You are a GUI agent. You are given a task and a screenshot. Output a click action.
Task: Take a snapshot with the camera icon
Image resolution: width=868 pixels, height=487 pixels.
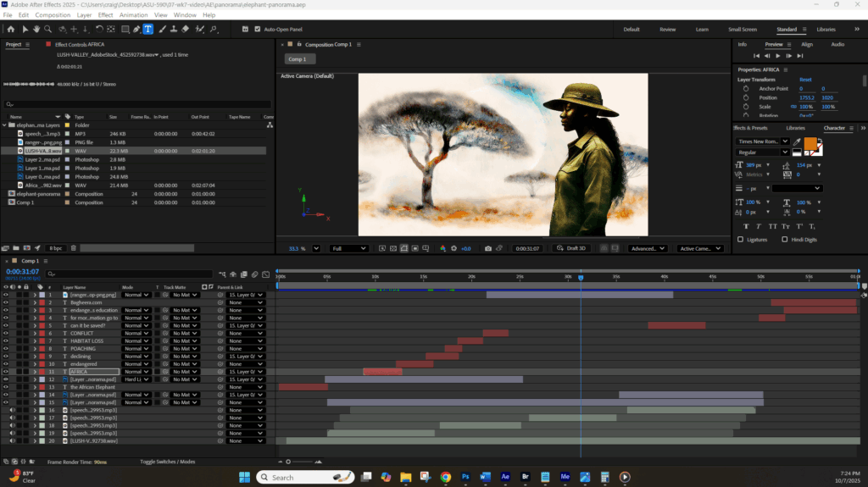488,248
